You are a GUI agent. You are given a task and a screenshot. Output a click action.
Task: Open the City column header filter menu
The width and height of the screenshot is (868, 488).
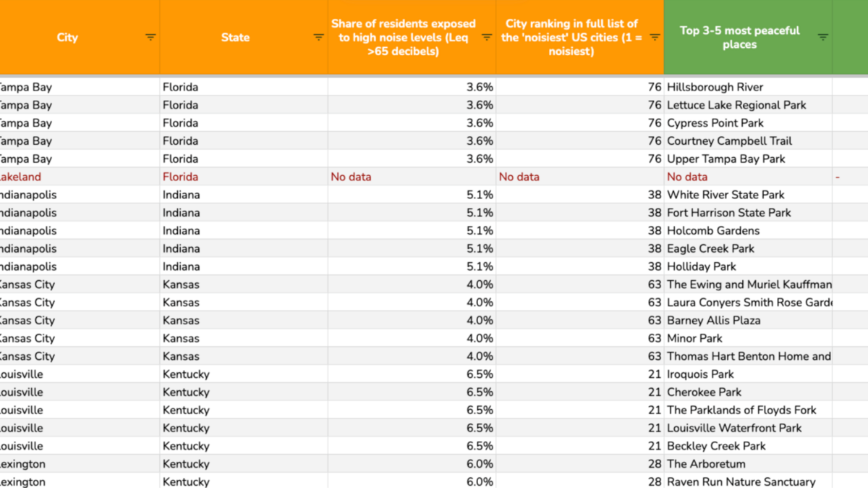point(150,37)
